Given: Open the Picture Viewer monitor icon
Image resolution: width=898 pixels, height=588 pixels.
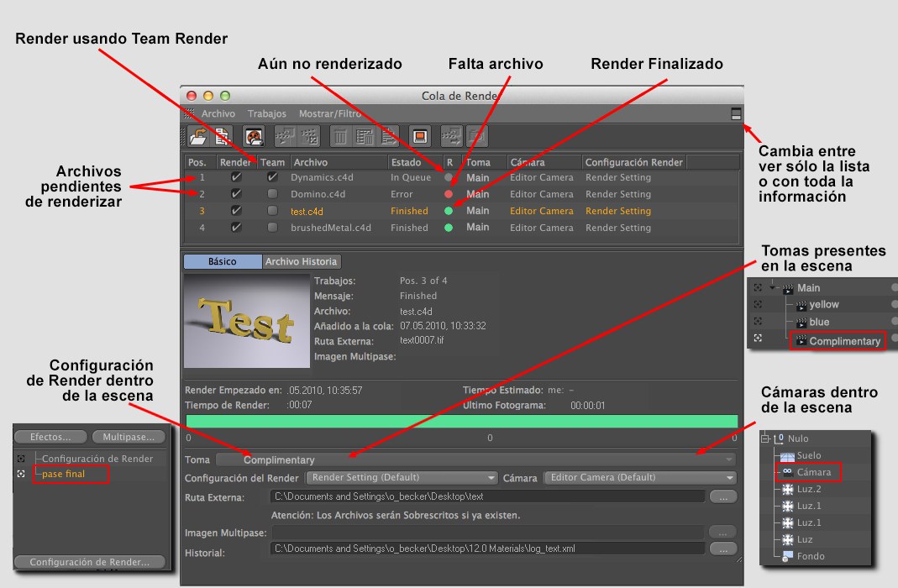Looking at the screenshot, I should [x=420, y=135].
